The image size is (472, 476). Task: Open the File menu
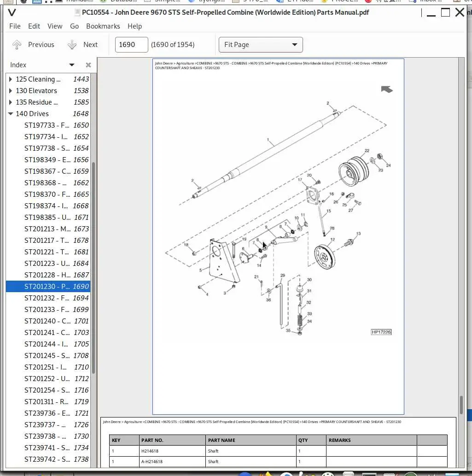15,26
